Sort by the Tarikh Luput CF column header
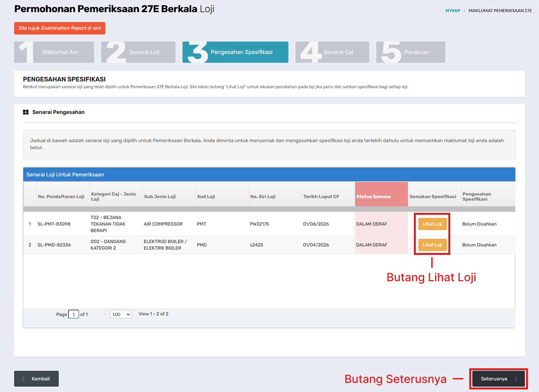This screenshot has width=539, height=392. 321,196
